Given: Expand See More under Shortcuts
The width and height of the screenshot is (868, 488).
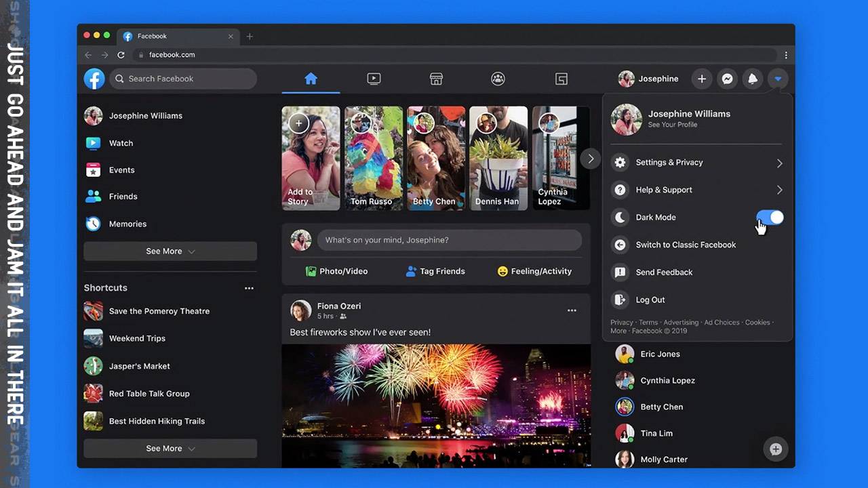Looking at the screenshot, I should (x=170, y=448).
